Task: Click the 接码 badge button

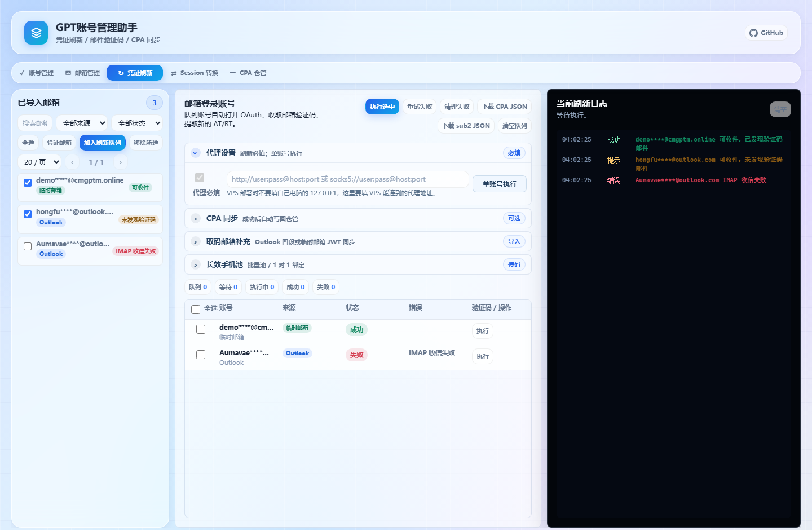Action: [x=514, y=264]
